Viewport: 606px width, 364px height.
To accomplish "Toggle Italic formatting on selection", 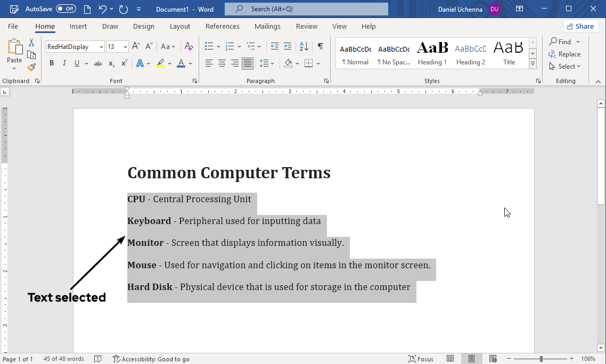I will (64, 63).
